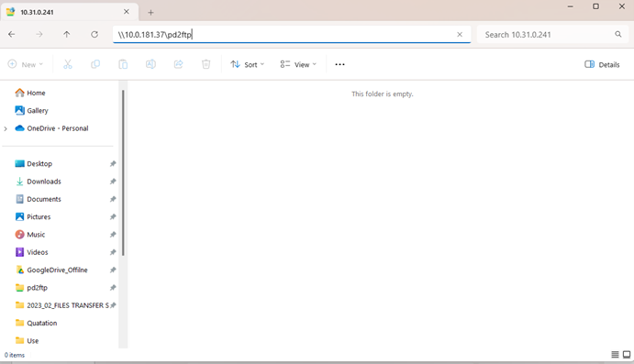Viewport: 634px width, 364px height.
Task: Open the Use folder in sidebar
Action: tap(32, 341)
